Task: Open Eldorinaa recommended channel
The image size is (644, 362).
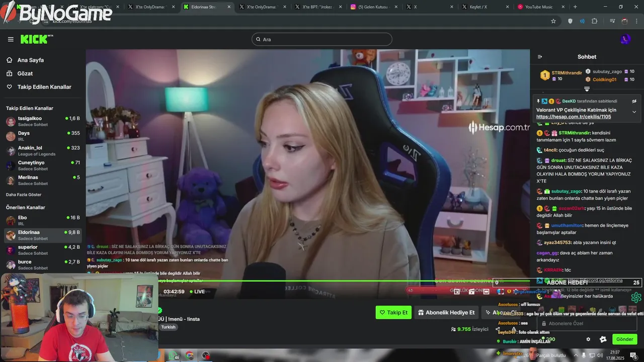Action: [x=43, y=235]
